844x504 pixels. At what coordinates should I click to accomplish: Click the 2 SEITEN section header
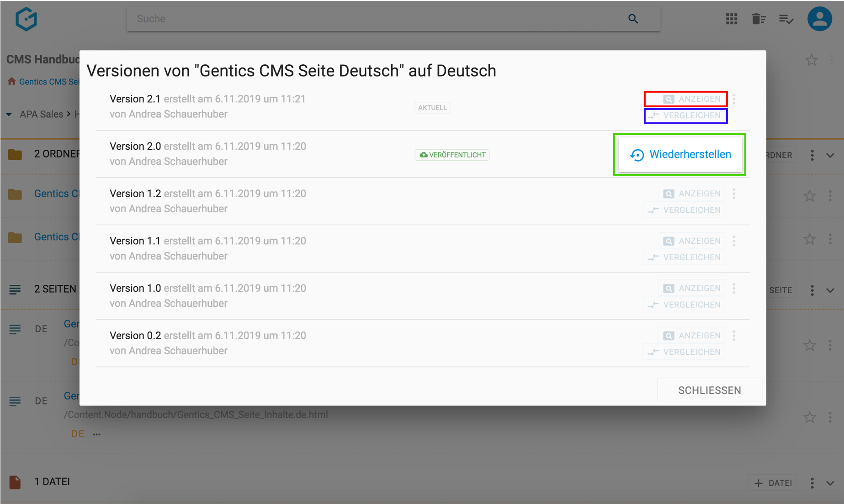click(x=55, y=289)
